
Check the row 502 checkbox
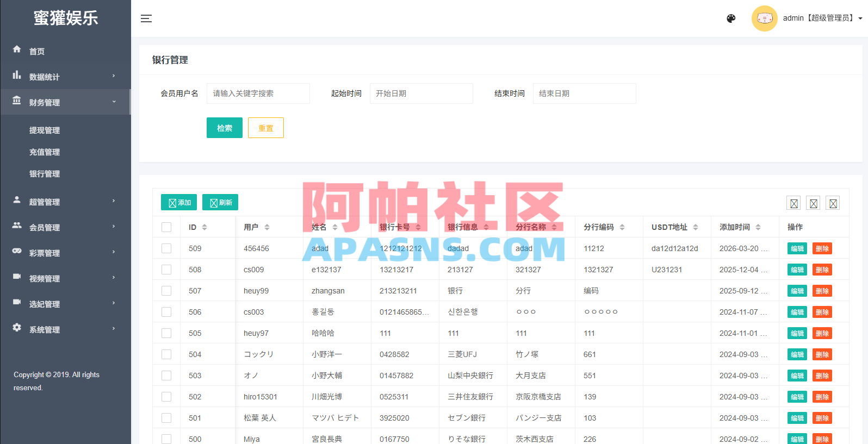click(x=166, y=397)
